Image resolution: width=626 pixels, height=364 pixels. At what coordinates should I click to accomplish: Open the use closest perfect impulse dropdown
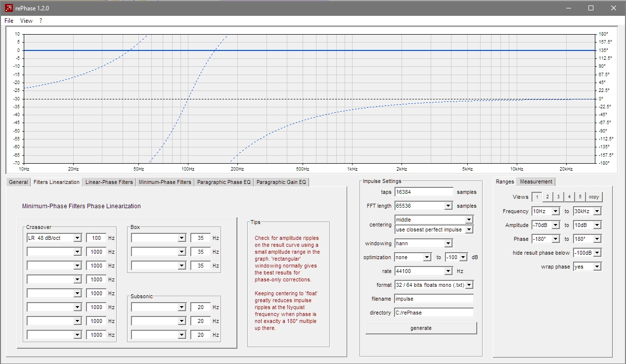pyautogui.click(x=434, y=229)
